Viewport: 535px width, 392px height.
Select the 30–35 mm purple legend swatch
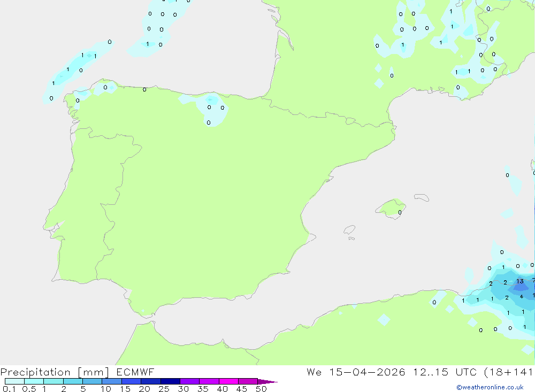tap(189, 381)
